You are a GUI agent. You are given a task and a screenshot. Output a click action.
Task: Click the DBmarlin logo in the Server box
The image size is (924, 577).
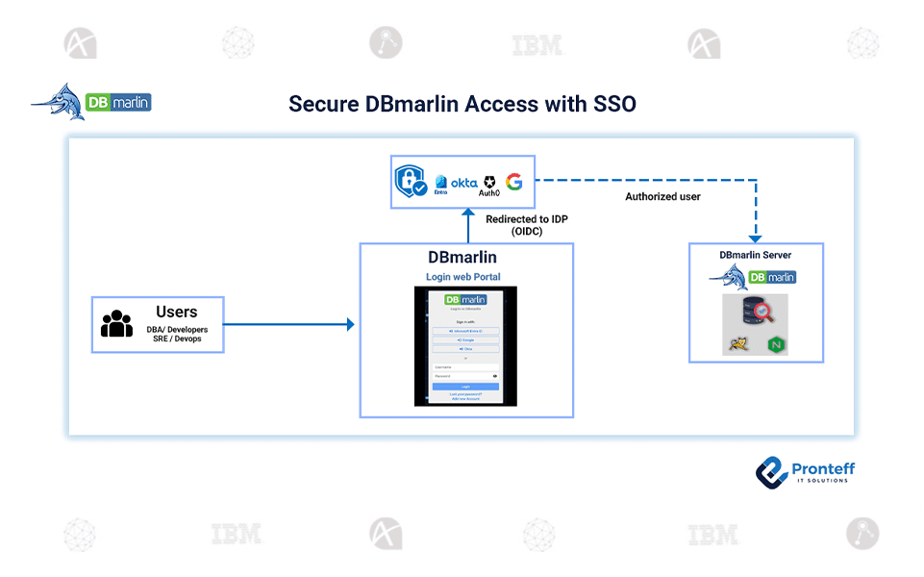(753, 276)
